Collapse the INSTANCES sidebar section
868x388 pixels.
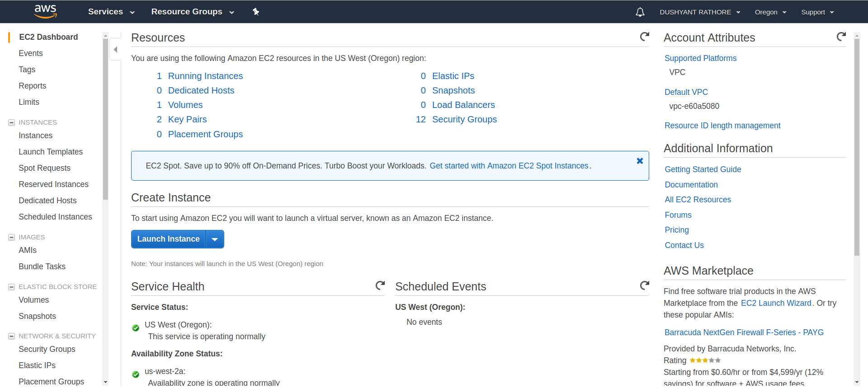point(12,122)
